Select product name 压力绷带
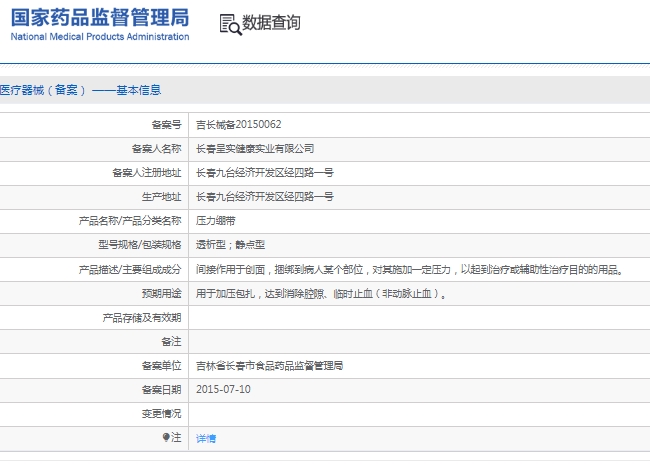 point(216,220)
